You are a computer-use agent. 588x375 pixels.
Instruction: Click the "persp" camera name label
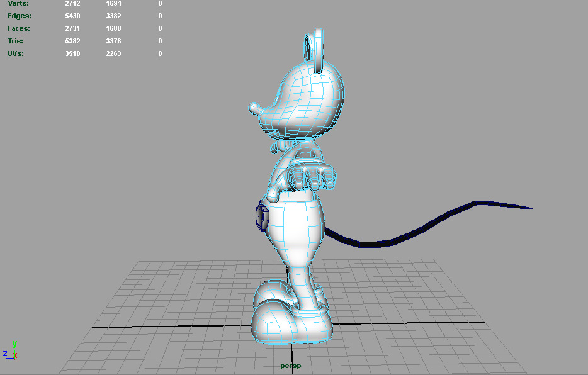tap(291, 366)
